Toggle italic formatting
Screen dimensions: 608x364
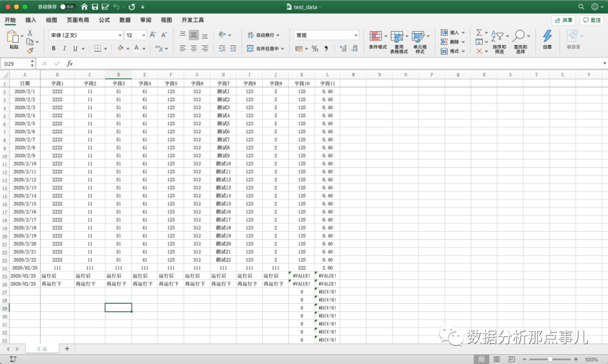(64, 48)
